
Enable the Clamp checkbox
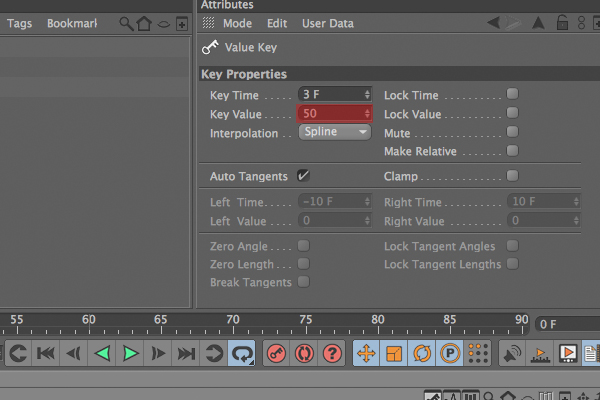[512, 176]
